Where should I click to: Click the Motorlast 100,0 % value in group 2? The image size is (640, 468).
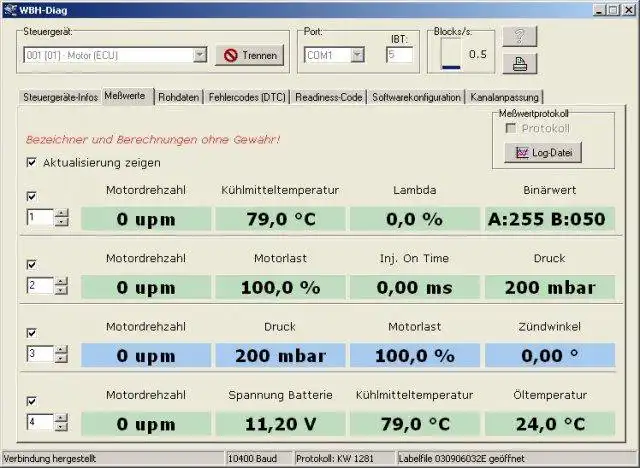click(280, 287)
